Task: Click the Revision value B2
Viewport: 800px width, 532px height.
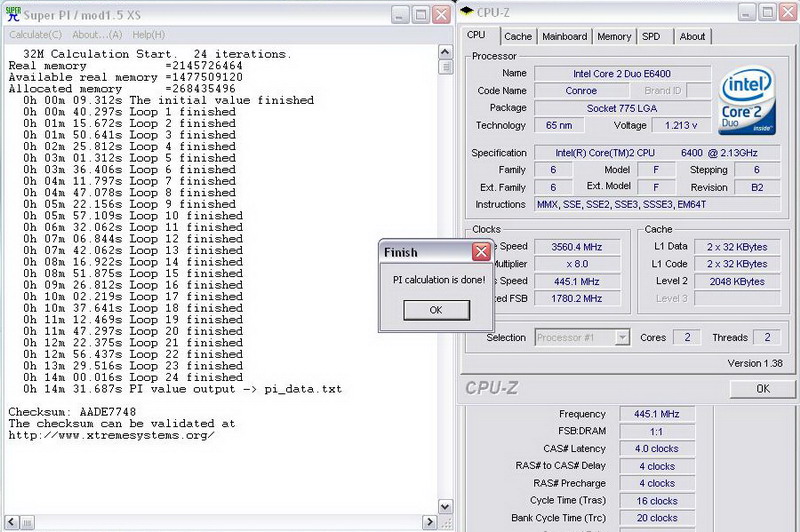Action: [757, 187]
